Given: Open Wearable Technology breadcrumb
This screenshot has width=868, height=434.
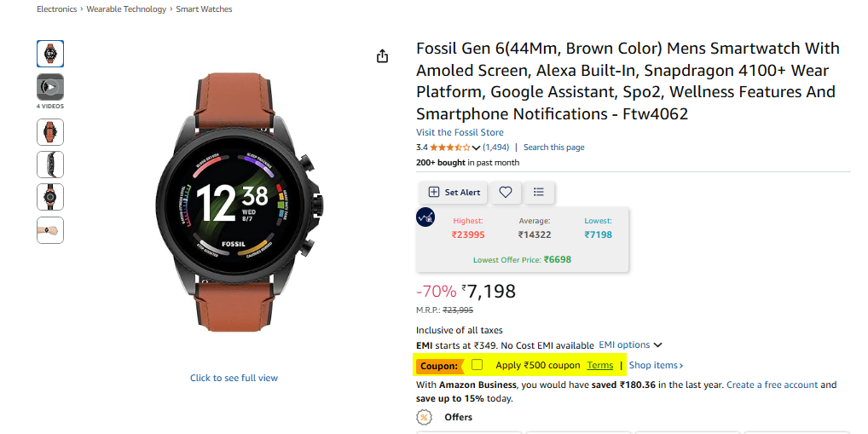Looking at the screenshot, I should [x=128, y=9].
